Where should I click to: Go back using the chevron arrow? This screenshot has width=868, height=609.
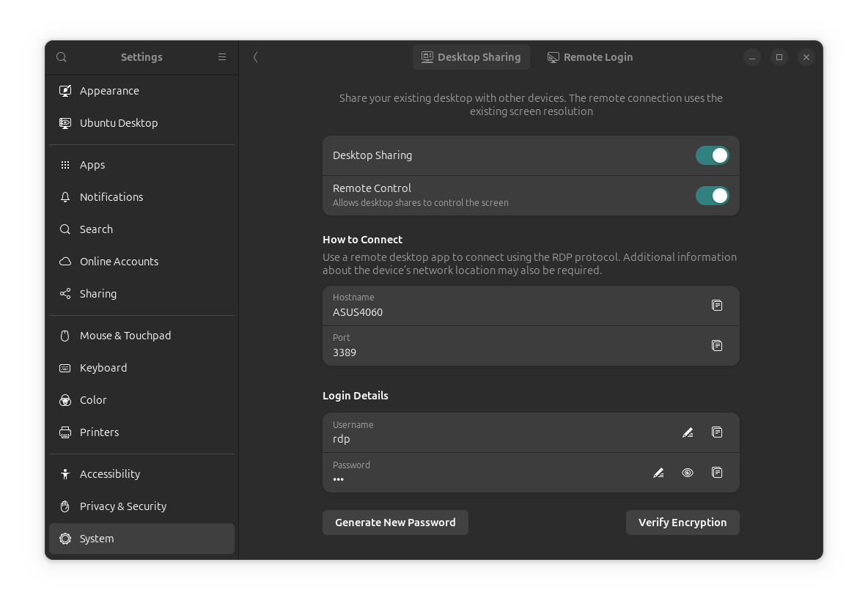(x=255, y=56)
